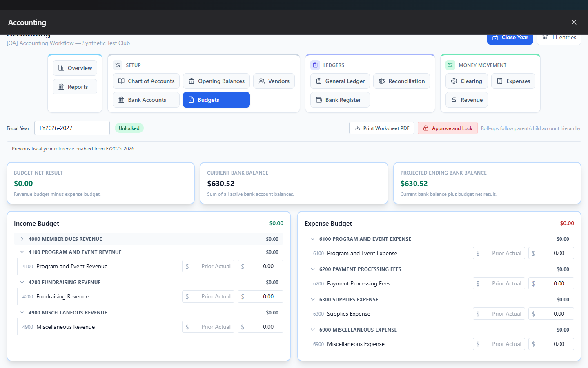
Task: Click the Reports bank icon
Action: tap(61, 87)
